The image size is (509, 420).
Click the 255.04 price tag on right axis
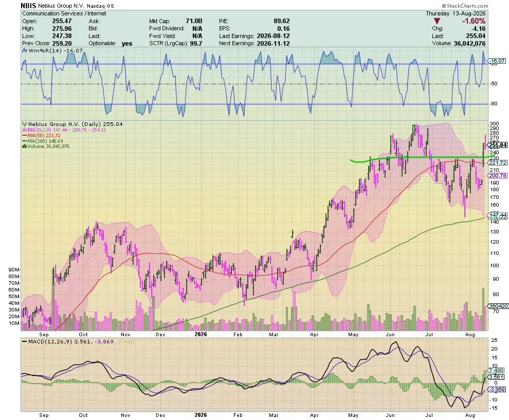[498, 145]
